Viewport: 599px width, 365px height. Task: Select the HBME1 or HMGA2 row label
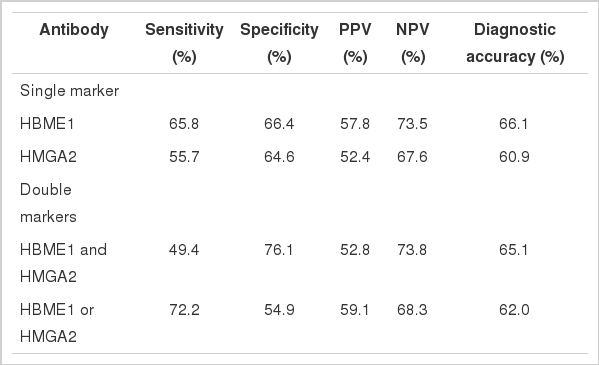[x=57, y=323]
